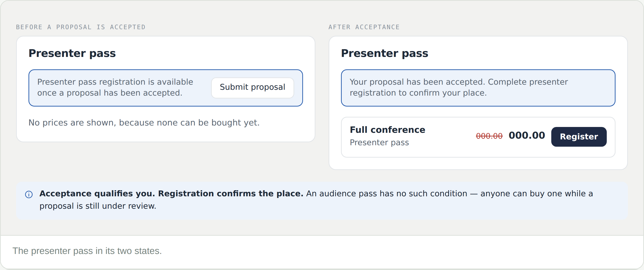The height and width of the screenshot is (270, 644).
Task: Click the Full conference pricing row card
Action: [478, 137]
